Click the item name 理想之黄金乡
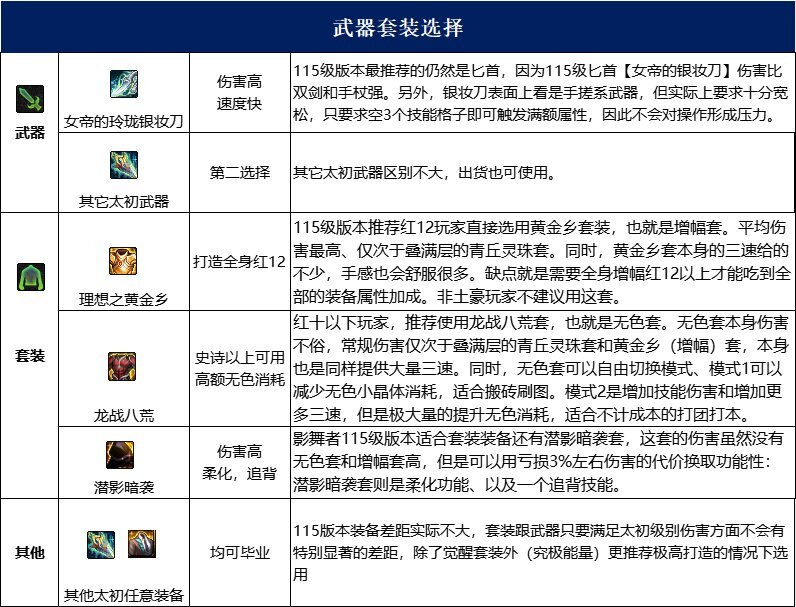 tap(124, 299)
